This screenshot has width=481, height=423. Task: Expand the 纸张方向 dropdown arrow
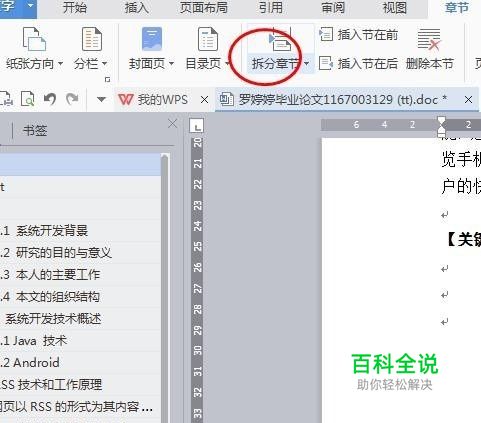pos(61,63)
